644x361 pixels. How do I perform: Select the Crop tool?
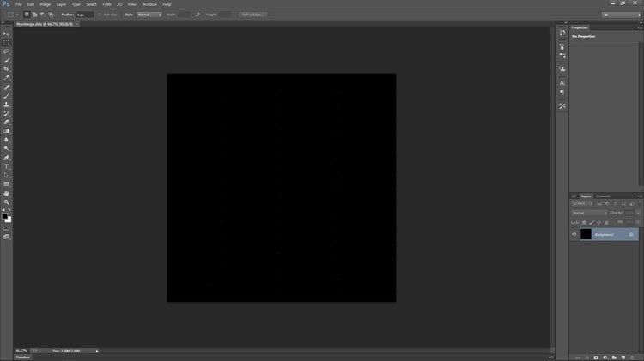tap(6, 69)
